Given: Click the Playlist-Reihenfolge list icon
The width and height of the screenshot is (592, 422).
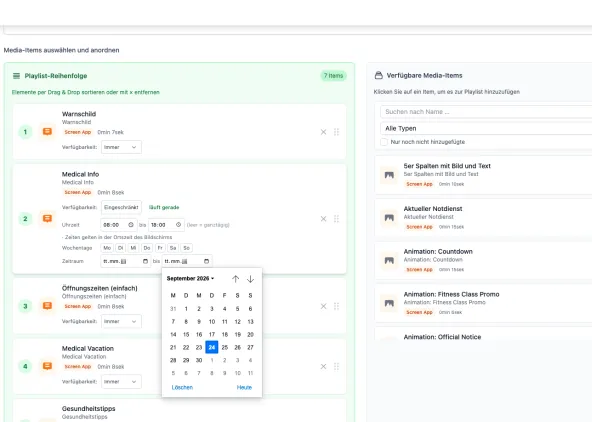Looking at the screenshot, I should tap(16, 76).
